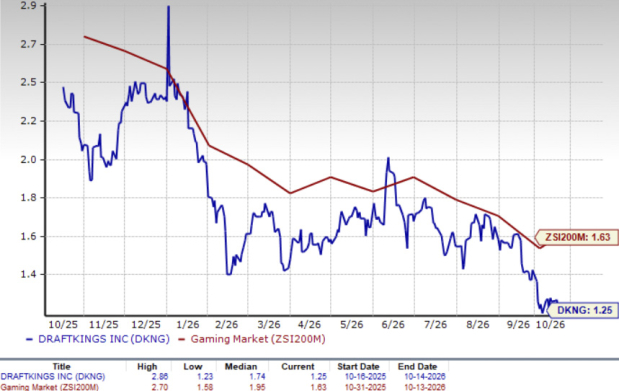Image resolution: width=619 pixels, height=391 pixels.
Task: Click the DKNG Current value 1.25 in table
Action: [319, 376]
